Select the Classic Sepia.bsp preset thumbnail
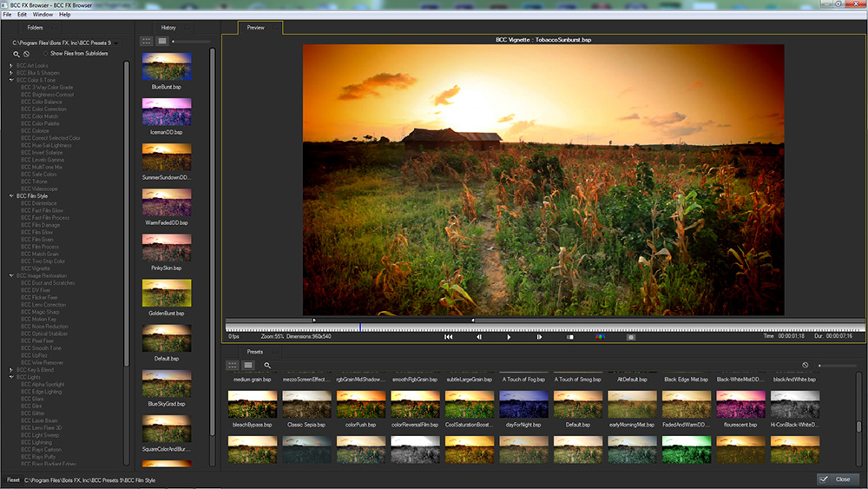Viewport: 868px width, 489px height. click(x=306, y=404)
